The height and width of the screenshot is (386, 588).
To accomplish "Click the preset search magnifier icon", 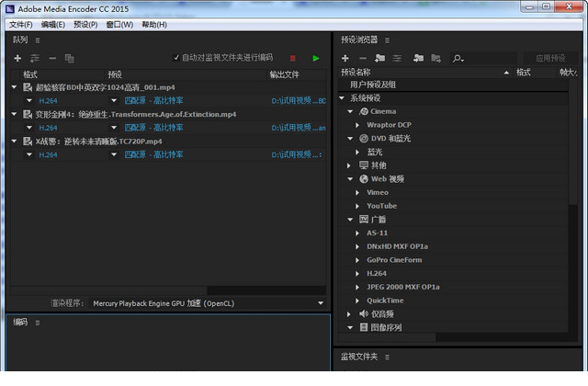I will click(x=458, y=59).
